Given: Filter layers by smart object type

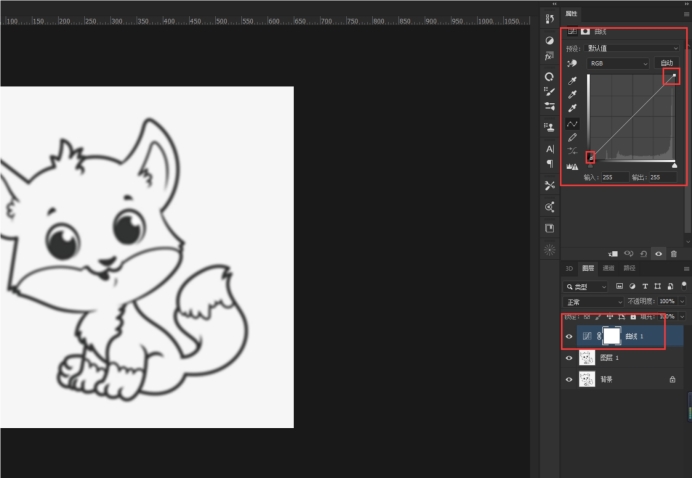Looking at the screenshot, I should pyautogui.click(x=670, y=286).
